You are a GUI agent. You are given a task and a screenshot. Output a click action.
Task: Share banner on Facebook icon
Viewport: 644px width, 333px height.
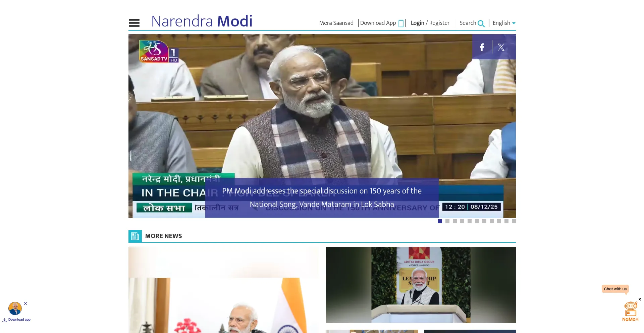tap(482, 47)
